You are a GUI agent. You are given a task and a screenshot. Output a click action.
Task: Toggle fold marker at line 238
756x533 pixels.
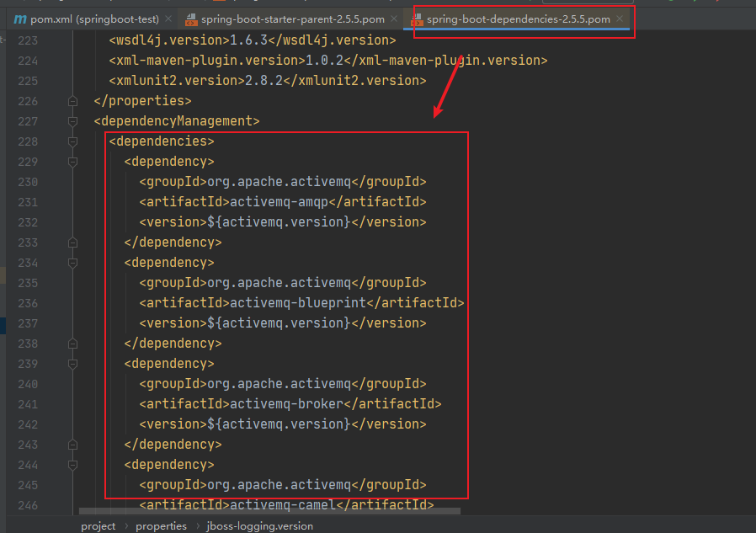pyautogui.click(x=72, y=344)
